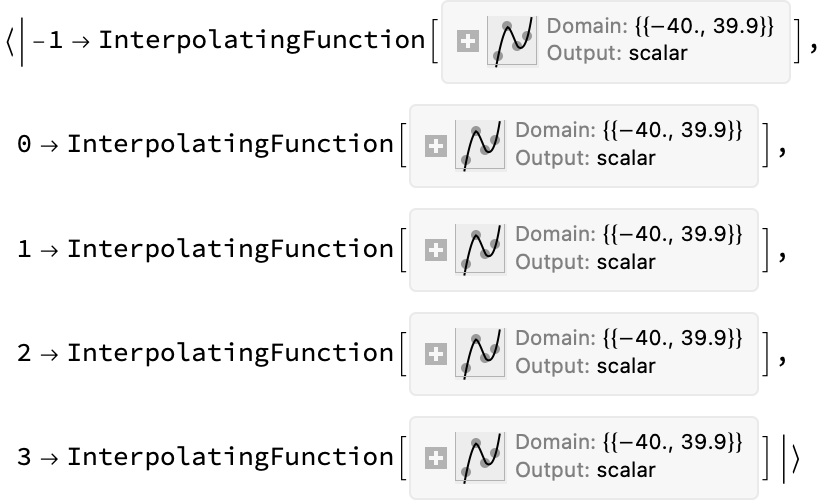Expand the summary box for key 0

point(436,146)
